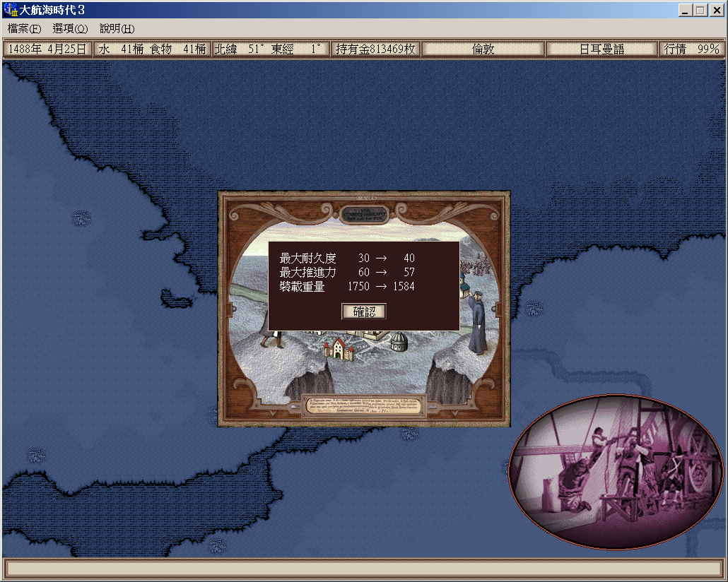Click the red-roofed castle building in town
Screen dimensions: 728x582
point(339,348)
